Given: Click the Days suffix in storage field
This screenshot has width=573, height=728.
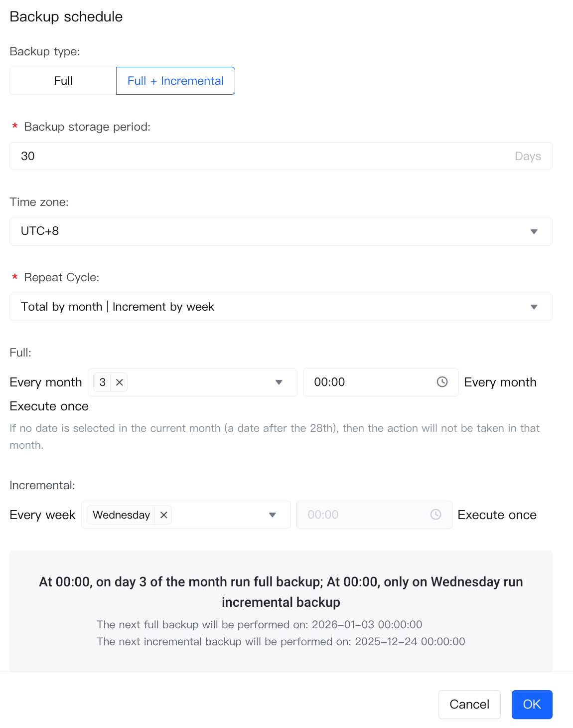Looking at the screenshot, I should [528, 156].
